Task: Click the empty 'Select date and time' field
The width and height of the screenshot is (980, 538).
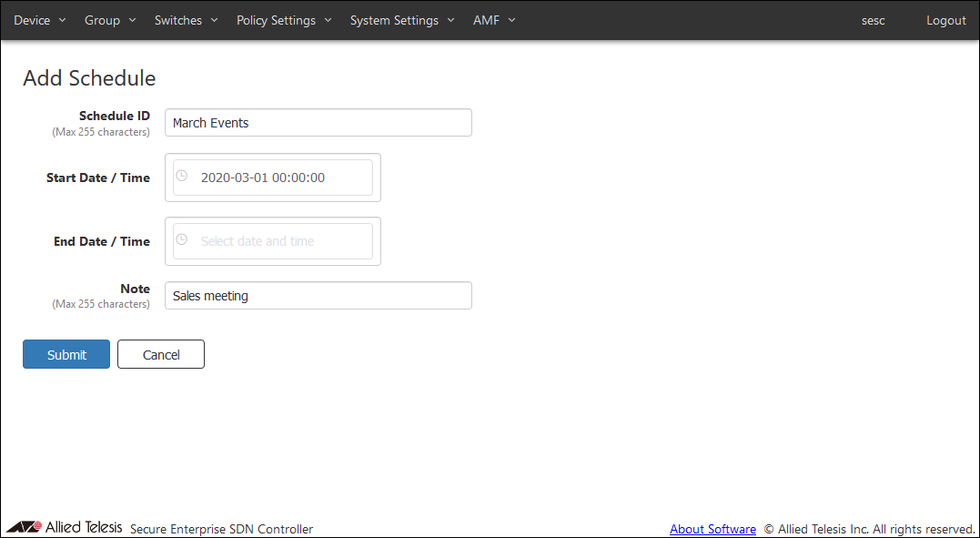Action: pos(273,241)
